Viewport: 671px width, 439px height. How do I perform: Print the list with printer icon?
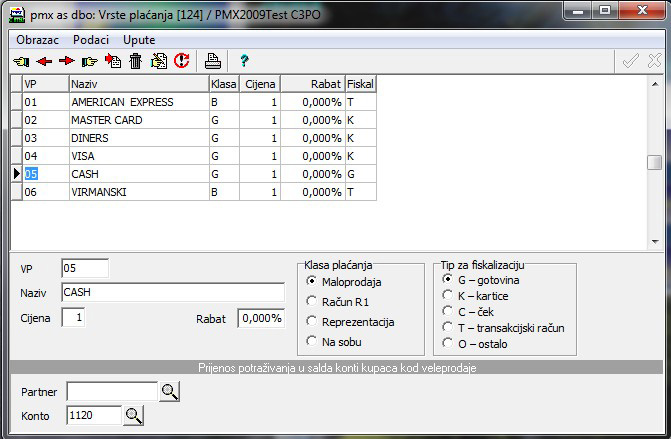click(x=213, y=61)
